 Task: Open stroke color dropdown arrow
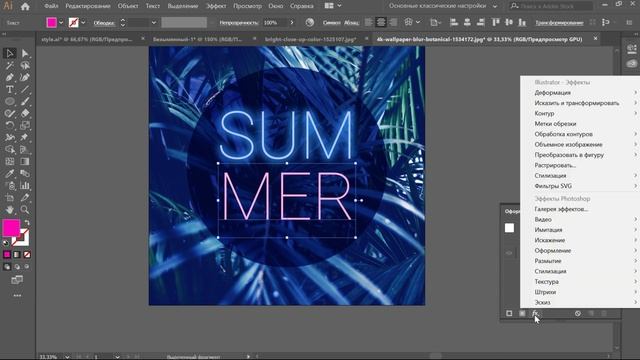pyautogui.click(x=83, y=22)
